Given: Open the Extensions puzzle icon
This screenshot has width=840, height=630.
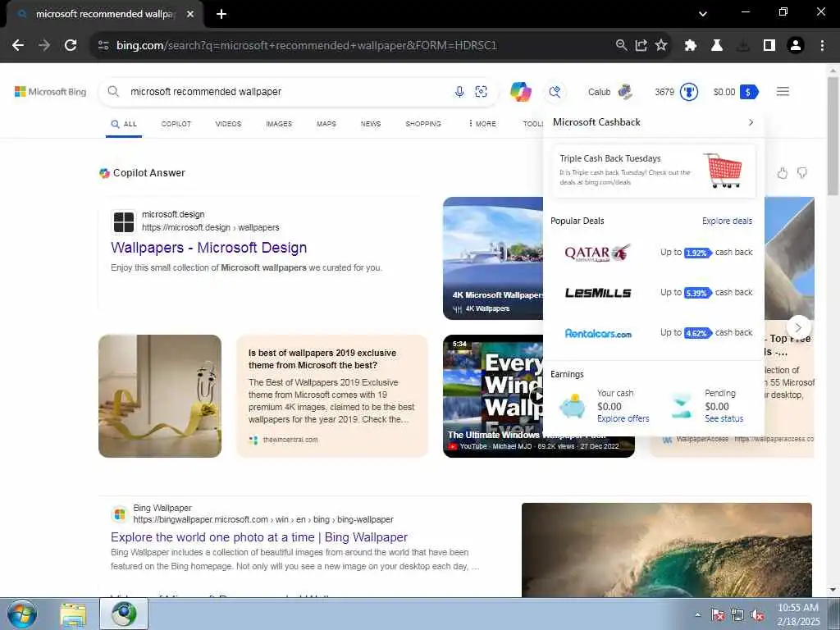Looking at the screenshot, I should [691, 46].
